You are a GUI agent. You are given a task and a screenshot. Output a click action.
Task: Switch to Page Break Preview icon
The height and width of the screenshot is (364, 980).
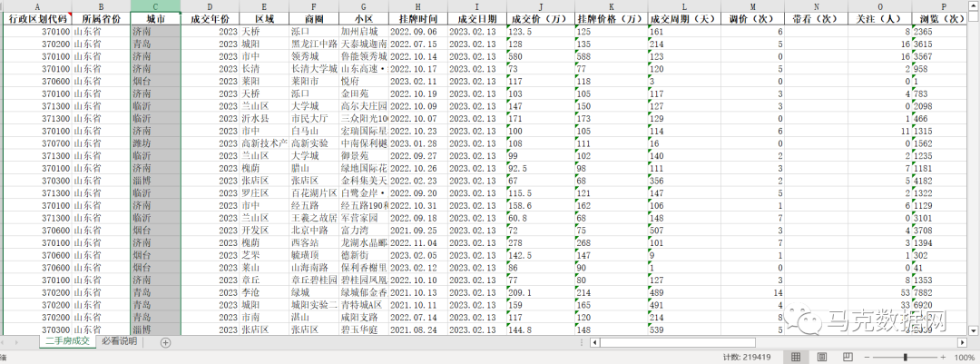848,357
